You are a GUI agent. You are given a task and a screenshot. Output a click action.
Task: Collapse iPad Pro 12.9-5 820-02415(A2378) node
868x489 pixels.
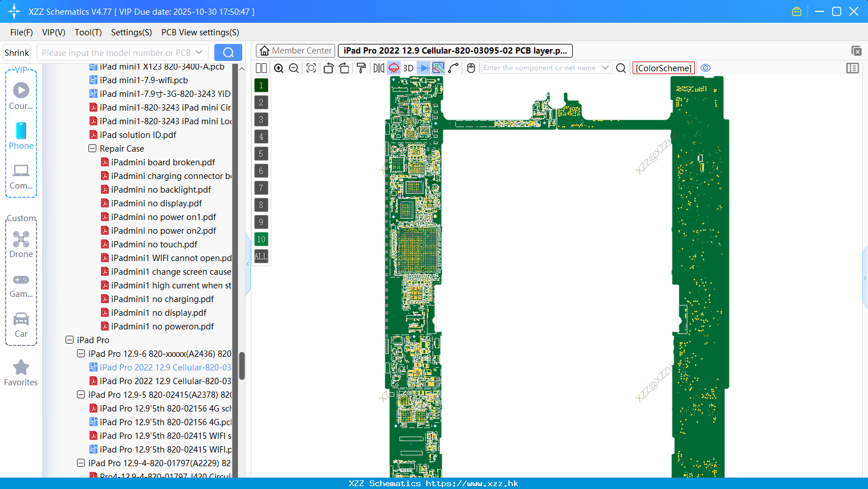pos(81,394)
